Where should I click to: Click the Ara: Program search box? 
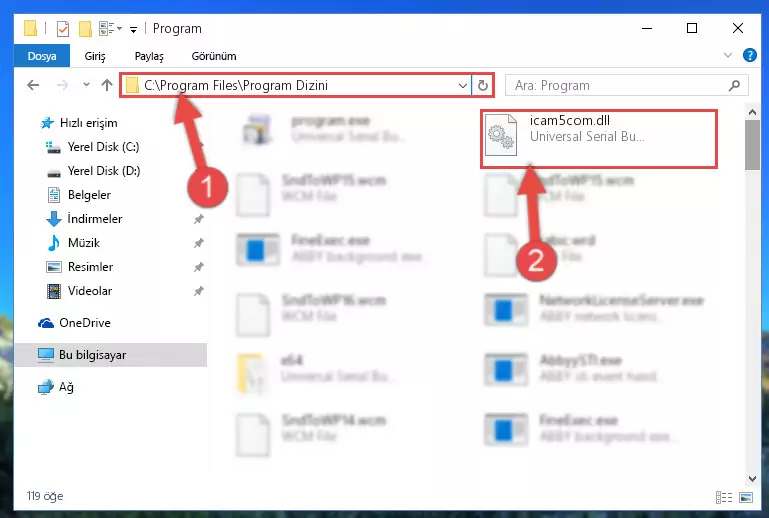pos(626,85)
